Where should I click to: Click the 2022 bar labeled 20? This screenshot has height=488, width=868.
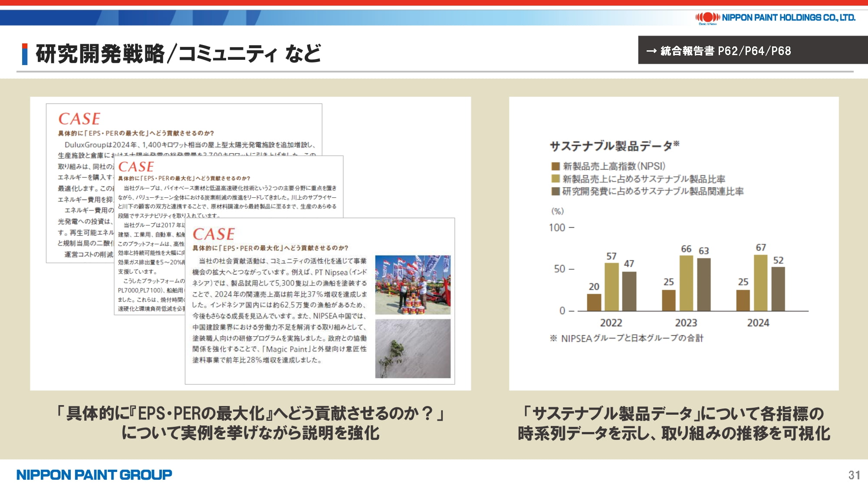[594, 302]
